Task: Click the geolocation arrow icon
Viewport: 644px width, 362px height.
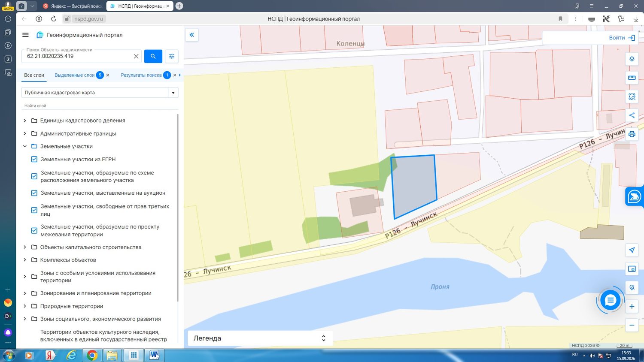Action: click(x=632, y=250)
